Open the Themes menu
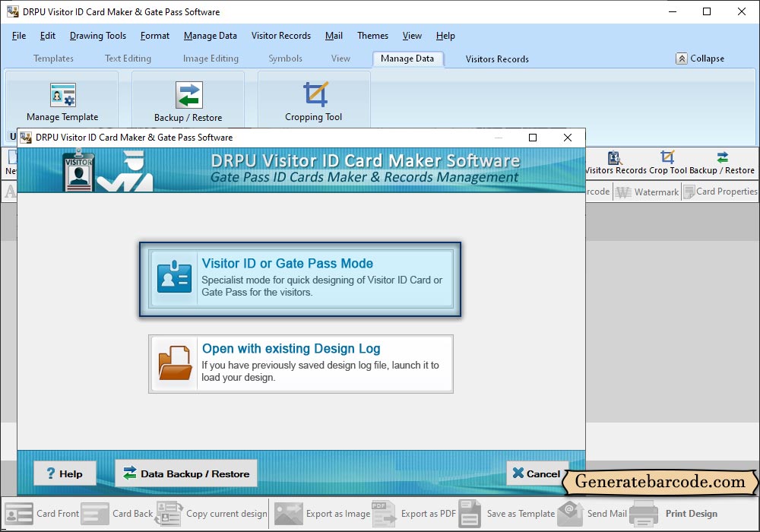The image size is (760, 532). pyautogui.click(x=372, y=36)
